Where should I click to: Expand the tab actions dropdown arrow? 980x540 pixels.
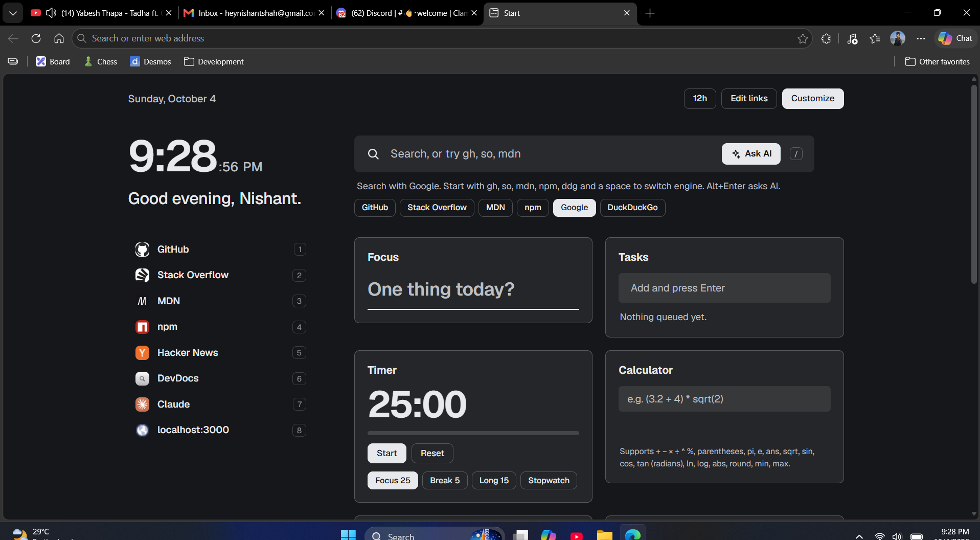point(13,13)
